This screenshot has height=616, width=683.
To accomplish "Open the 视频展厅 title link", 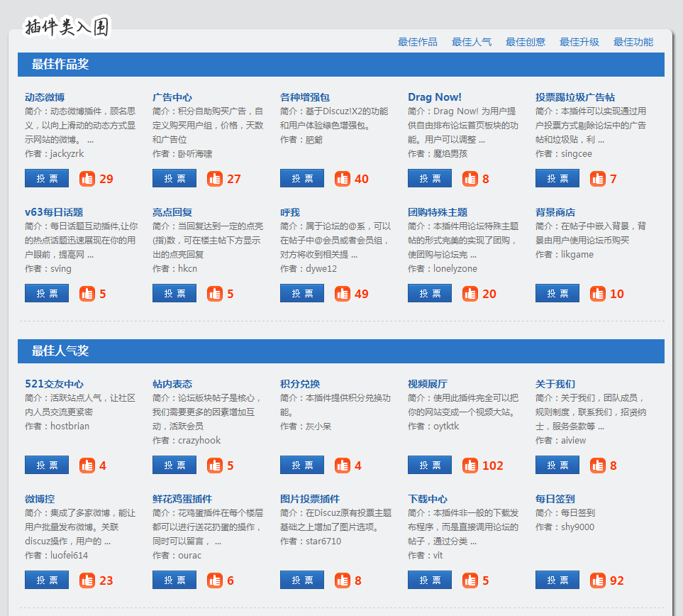I will point(428,384).
